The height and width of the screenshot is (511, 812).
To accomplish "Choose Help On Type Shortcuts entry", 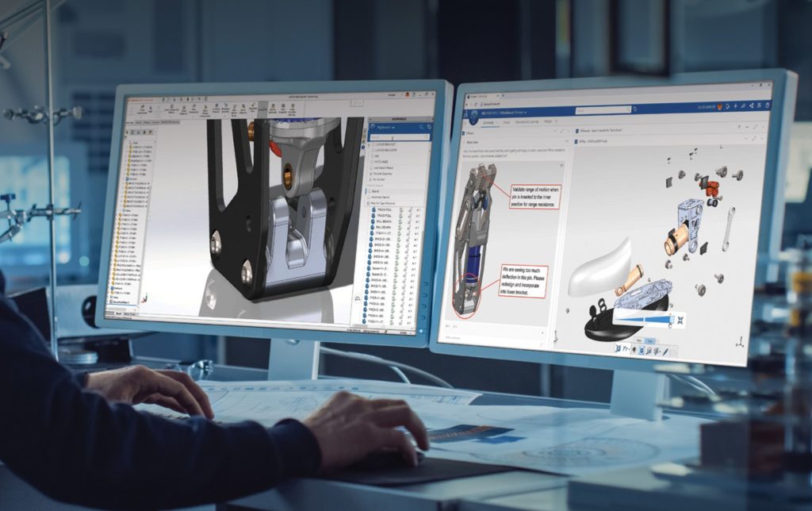I will tap(381, 203).
